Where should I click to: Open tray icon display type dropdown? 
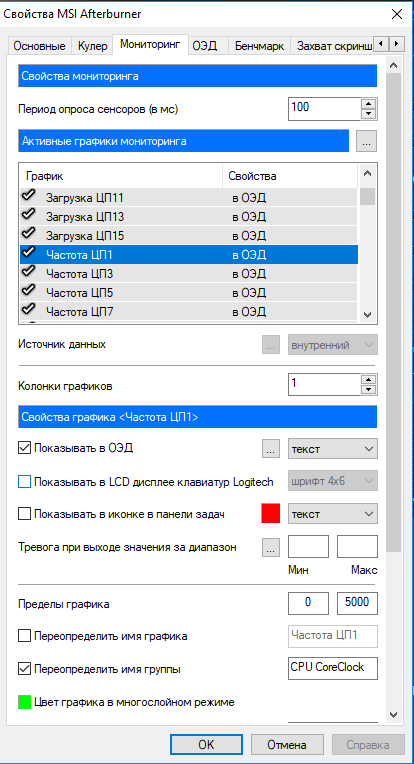(x=333, y=514)
